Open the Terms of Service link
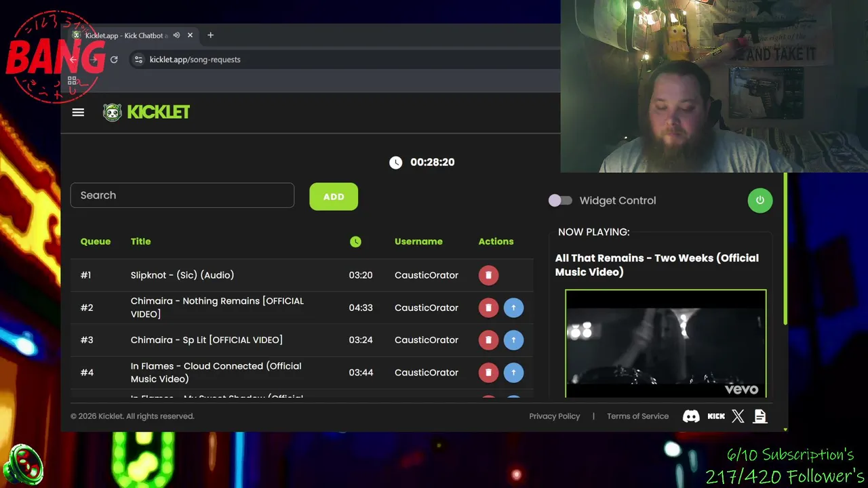Image resolution: width=868 pixels, height=488 pixels. 637,416
